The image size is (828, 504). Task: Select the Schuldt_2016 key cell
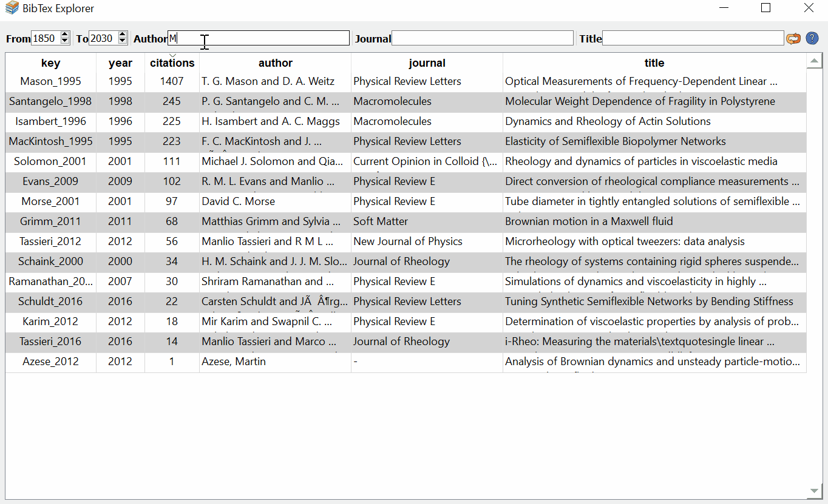coord(51,301)
